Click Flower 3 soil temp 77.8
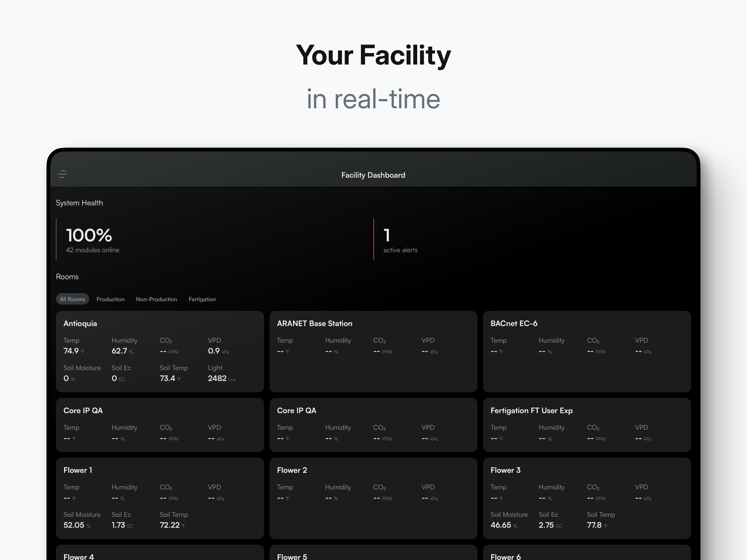This screenshot has height=560, width=747. (594, 525)
